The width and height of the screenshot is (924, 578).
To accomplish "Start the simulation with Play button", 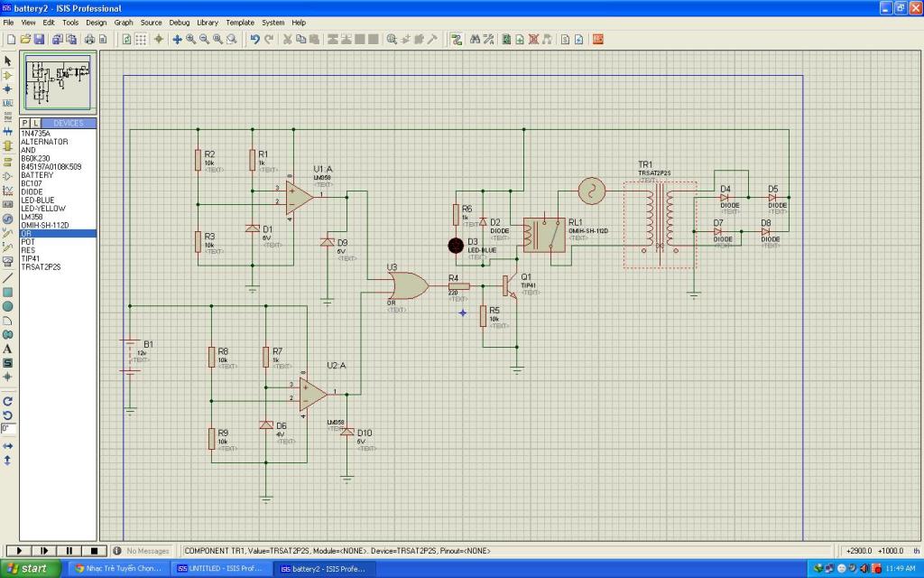I will (18, 550).
